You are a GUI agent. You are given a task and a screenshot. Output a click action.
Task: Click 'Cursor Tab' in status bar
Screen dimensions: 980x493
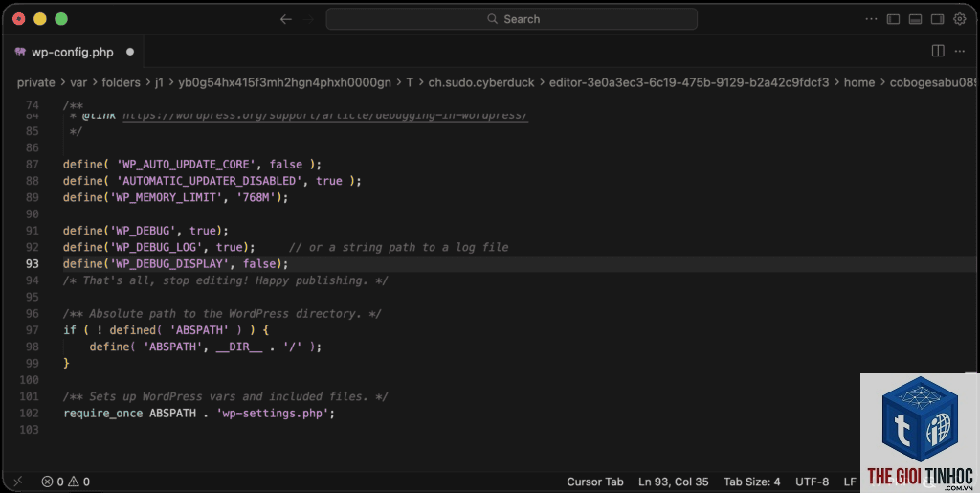click(x=595, y=482)
